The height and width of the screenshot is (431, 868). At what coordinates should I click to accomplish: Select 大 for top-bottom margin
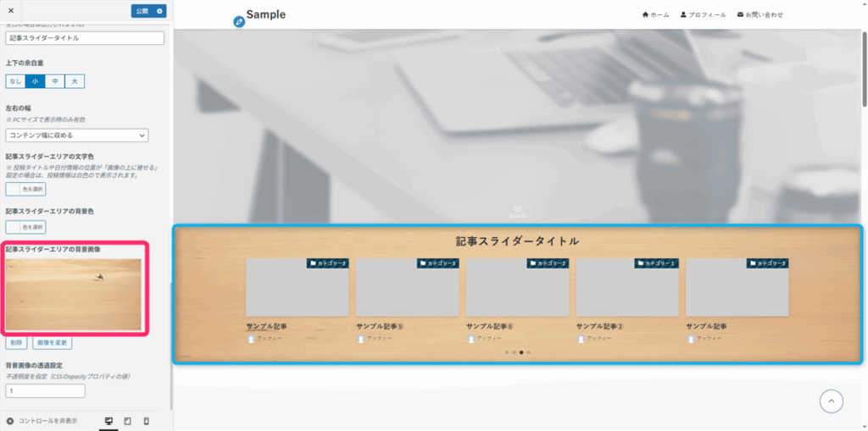[75, 81]
